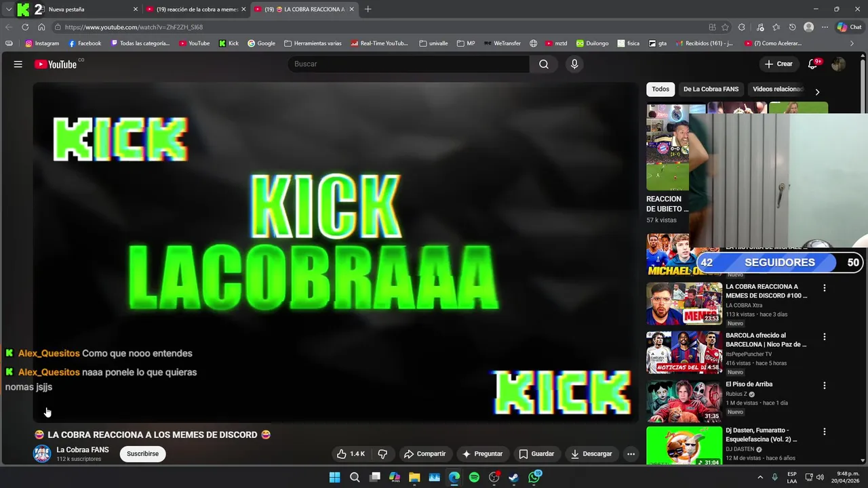This screenshot has height=488, width=868.
Task: Open a new browser tab
Action: point(368,9)
